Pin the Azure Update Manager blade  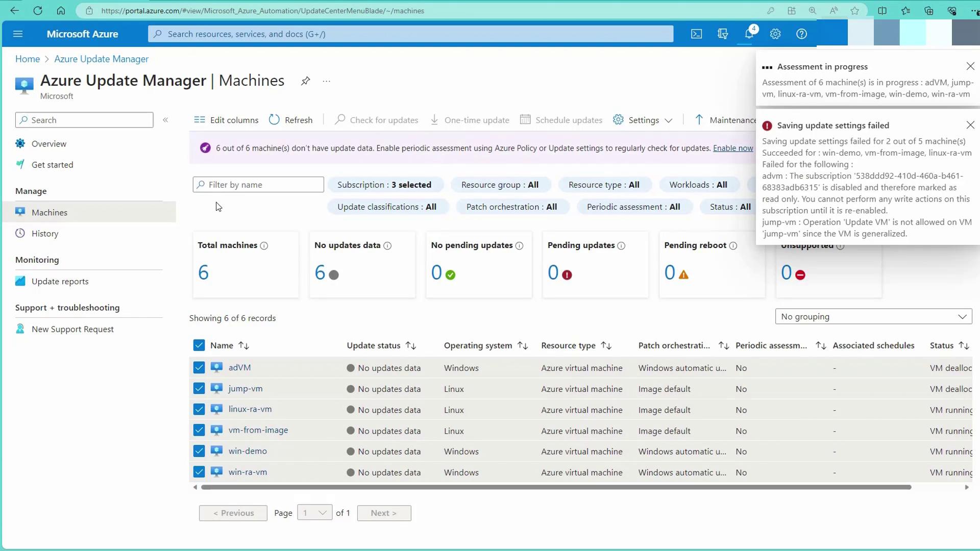point(305,81)
